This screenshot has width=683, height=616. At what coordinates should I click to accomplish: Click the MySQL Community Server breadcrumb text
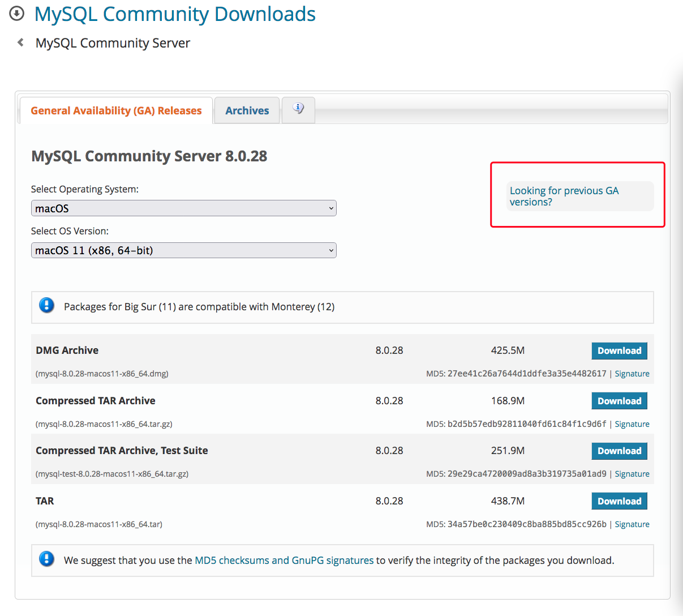coord(113,43)
